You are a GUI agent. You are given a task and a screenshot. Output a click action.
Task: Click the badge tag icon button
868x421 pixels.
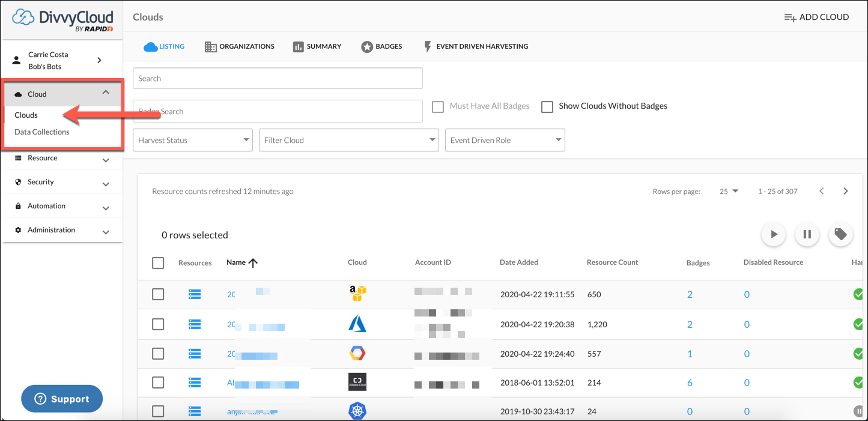coord(841,234)
